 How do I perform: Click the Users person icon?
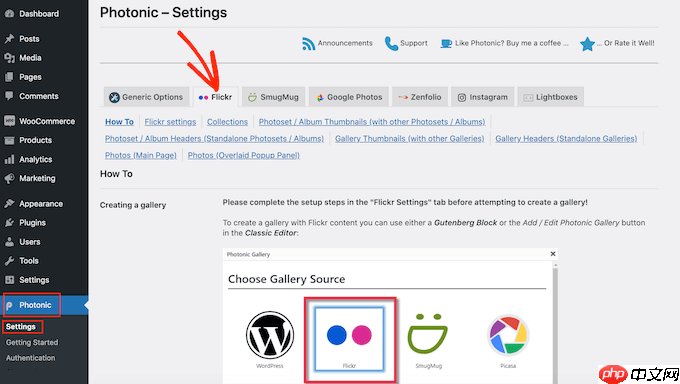point(9,242)
